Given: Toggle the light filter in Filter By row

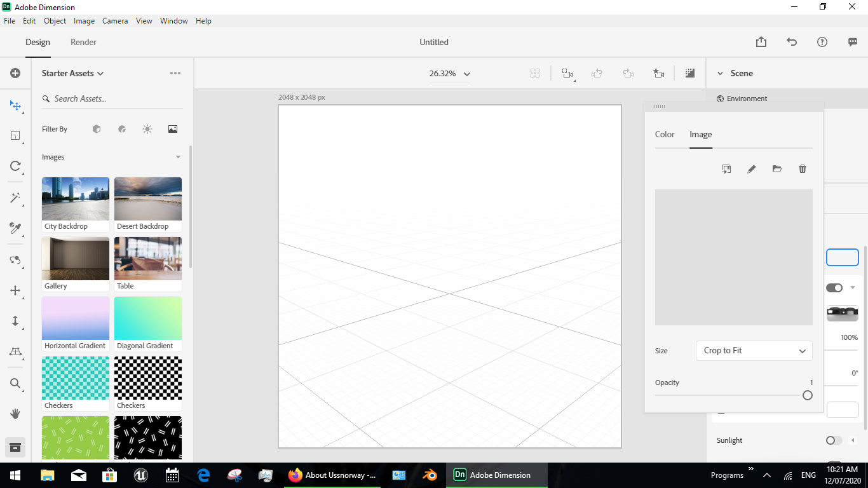Looking at the screenshot, I should pos(147,129).
